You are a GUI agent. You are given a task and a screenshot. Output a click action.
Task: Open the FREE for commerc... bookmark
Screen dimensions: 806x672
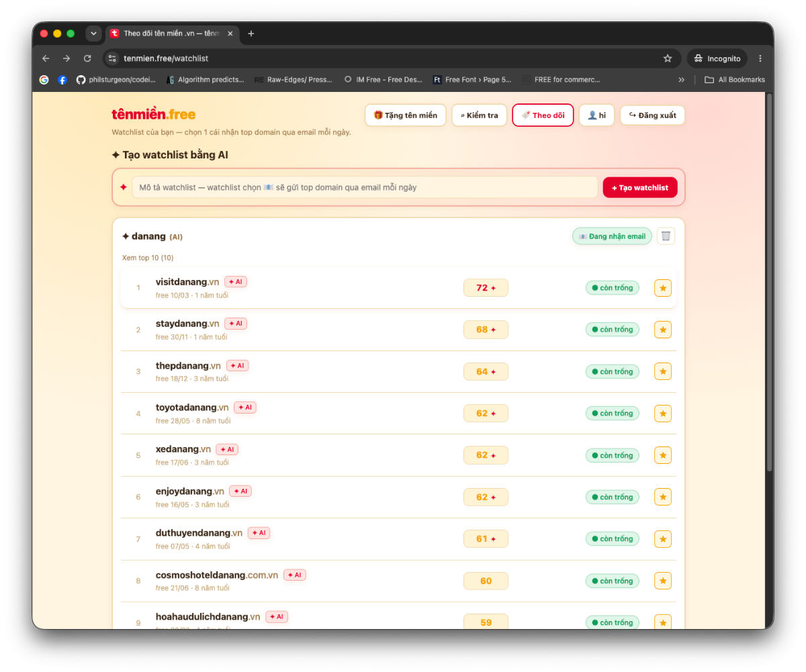click(562, 79)
